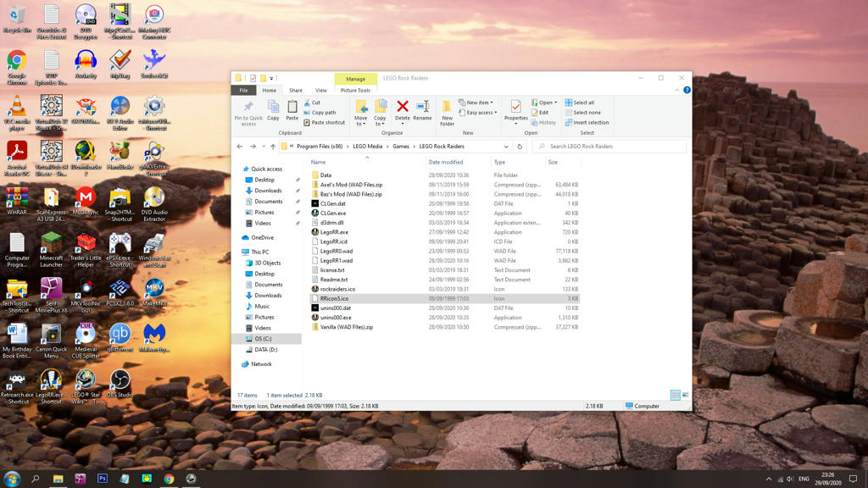Click Photoshop icon on taskbar
The height and width of the screenshot is (488, 868).
click(103, 479)
